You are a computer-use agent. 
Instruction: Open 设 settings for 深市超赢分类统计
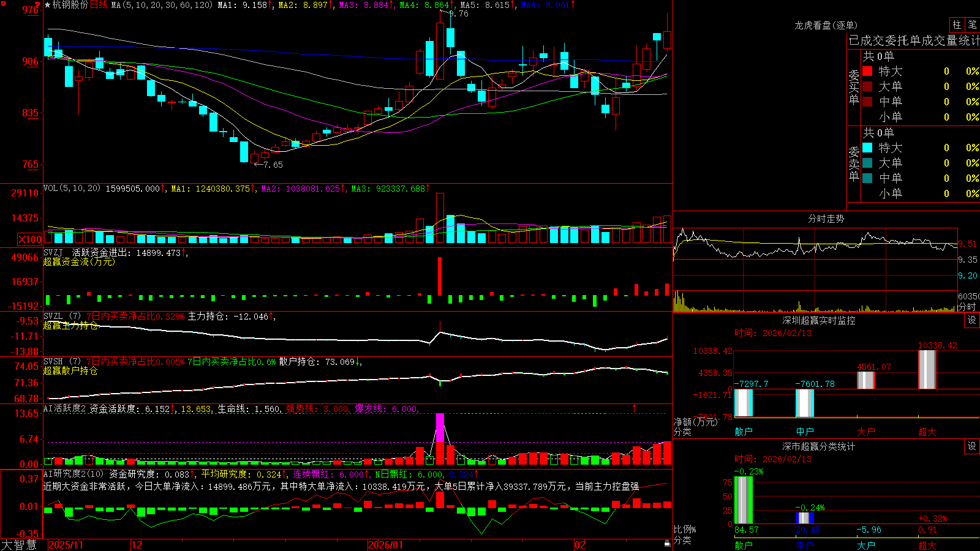pyautogui.click(x=972, y=446)
